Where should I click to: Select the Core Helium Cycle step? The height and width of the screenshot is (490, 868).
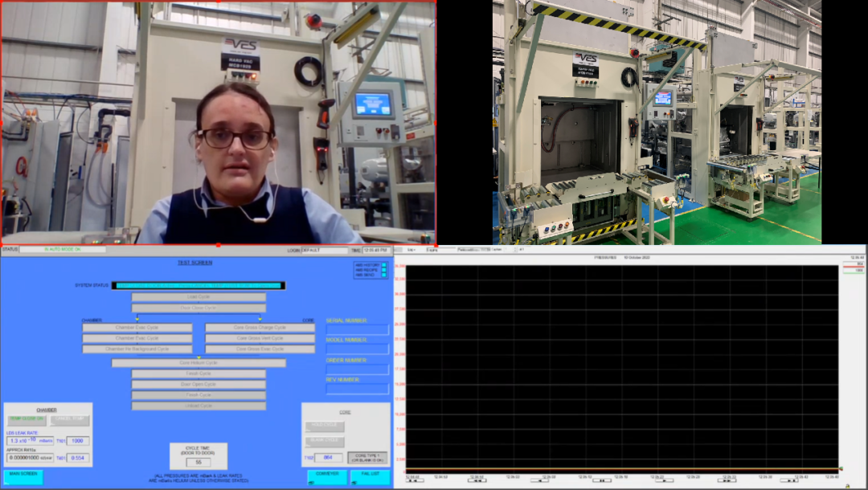tap(199, 363)
